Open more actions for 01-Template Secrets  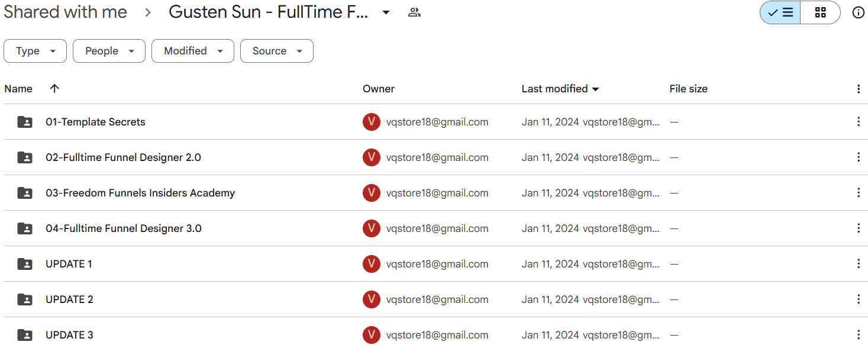tap(858, 122)
